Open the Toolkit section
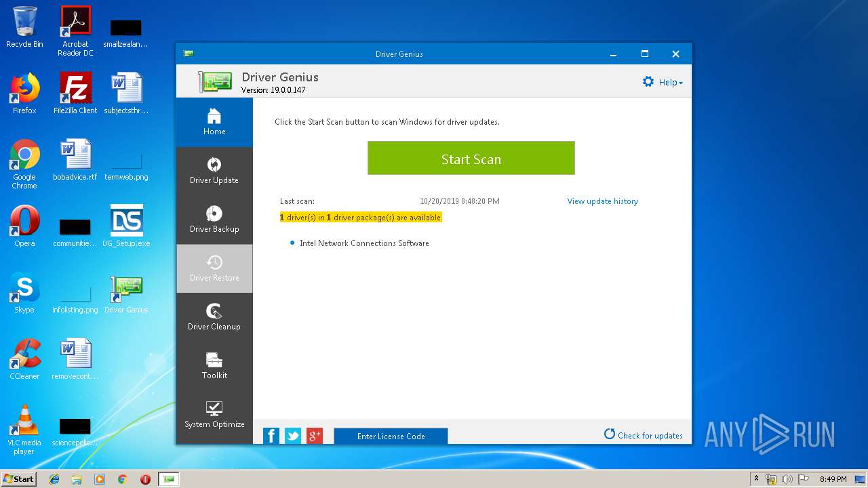Screen dimensions: 868x488 214,366
